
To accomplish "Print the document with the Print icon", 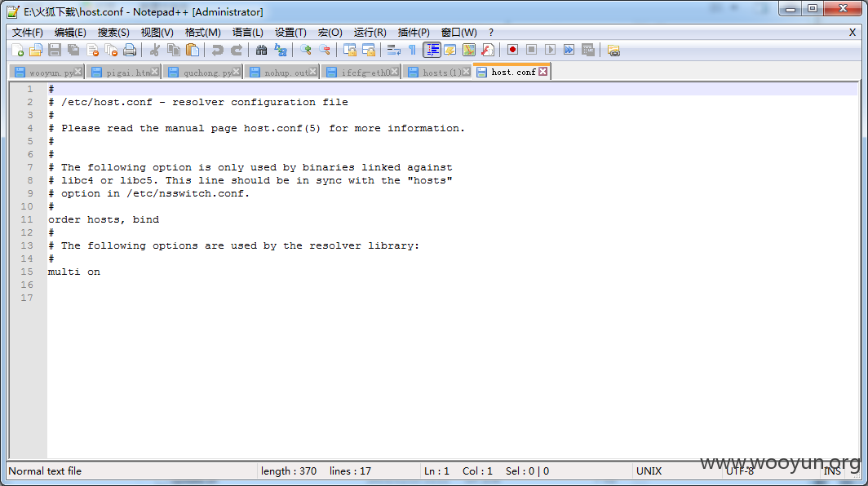I will [x=130, y=51].
